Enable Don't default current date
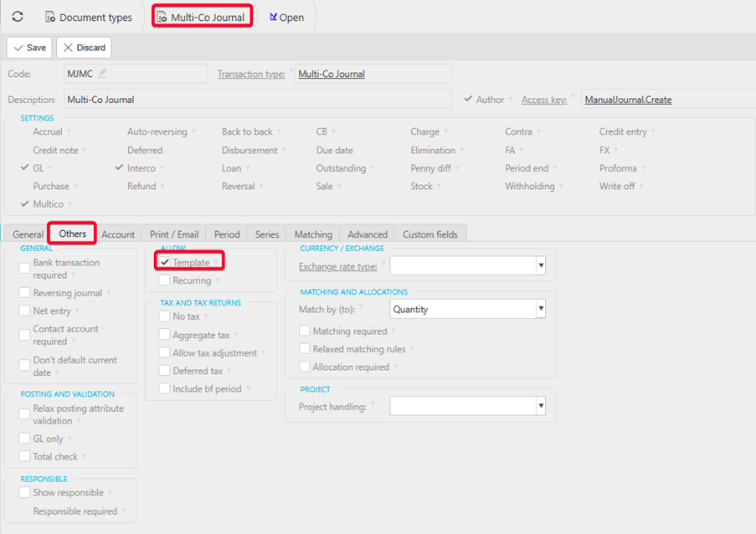 (x=24, y=366)
